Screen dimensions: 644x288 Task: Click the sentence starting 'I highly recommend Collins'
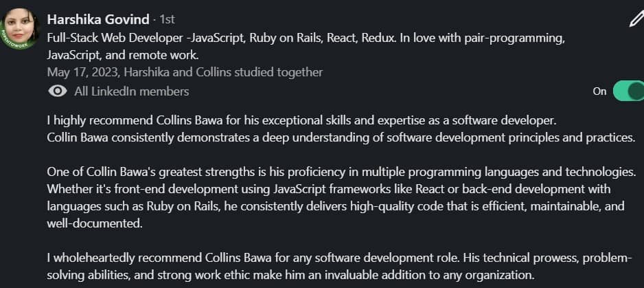(301, 120)
